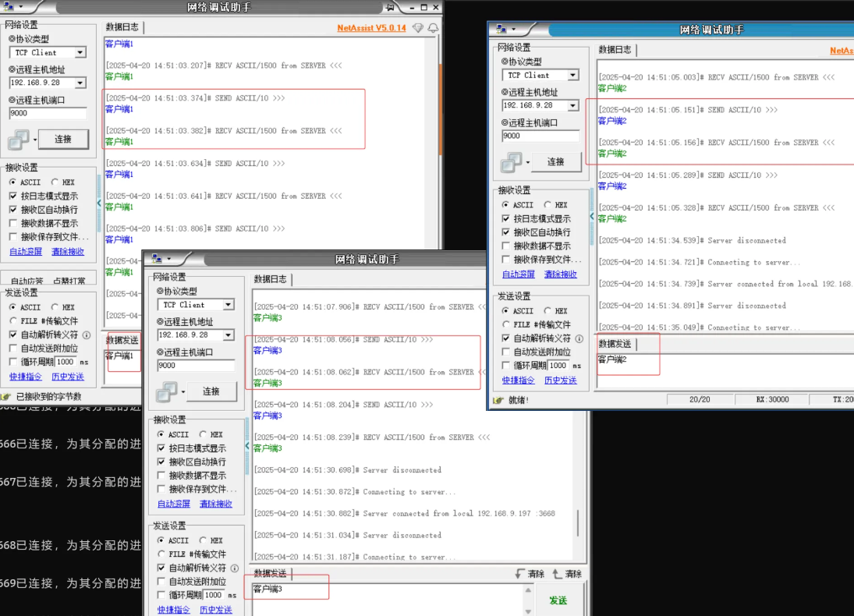Select the 数据日志 tab in the 客户端2 window
Image resolution: width=854 pixels, height=616 pixels.
[615, 50]
